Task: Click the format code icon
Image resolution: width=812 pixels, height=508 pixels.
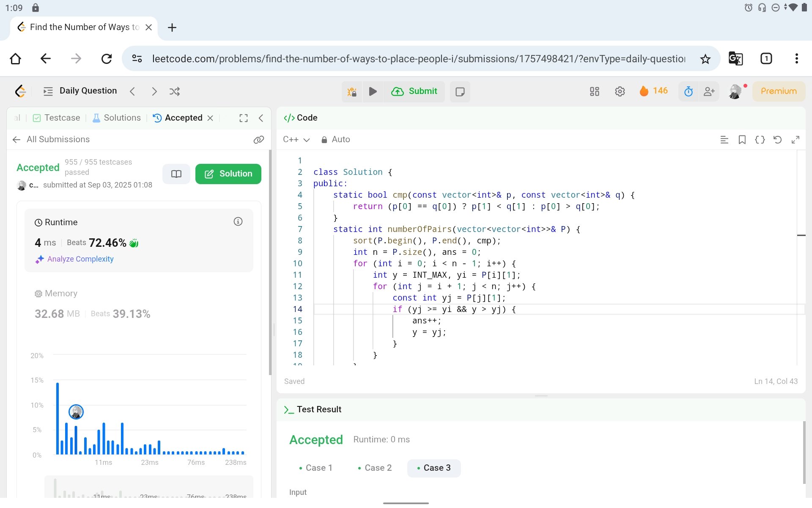Action: [724, 140]
